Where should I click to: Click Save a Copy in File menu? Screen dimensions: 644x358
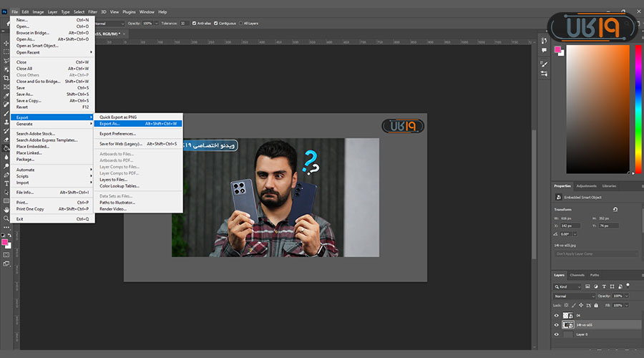[29, 100]
